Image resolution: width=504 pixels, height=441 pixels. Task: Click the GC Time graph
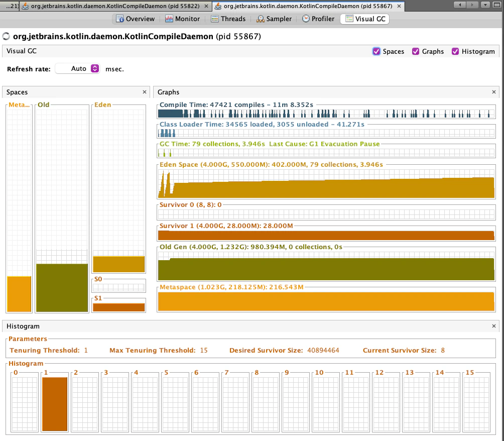coord(326,153)
